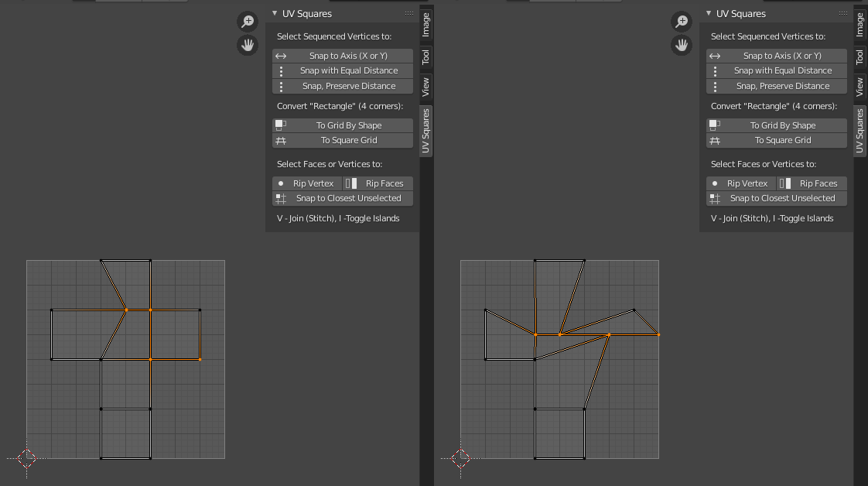Click 'Select Sequenced Vertices to:' label in left panel
This screenshot has width=868, height=486.
(334, 36)
